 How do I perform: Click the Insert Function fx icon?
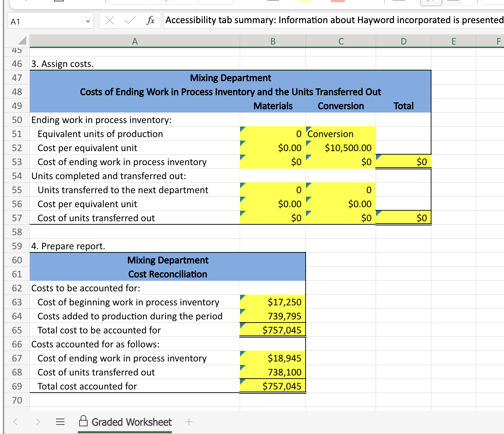coord(151,20)
